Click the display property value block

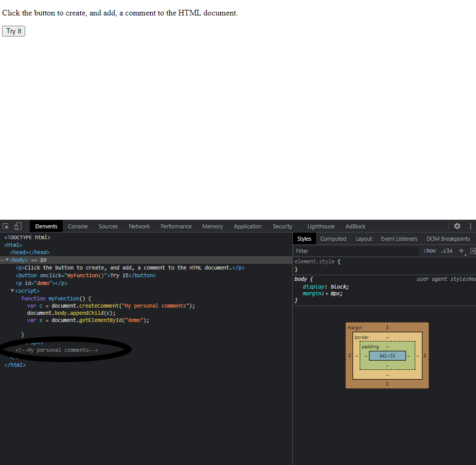tap(339, 287)
